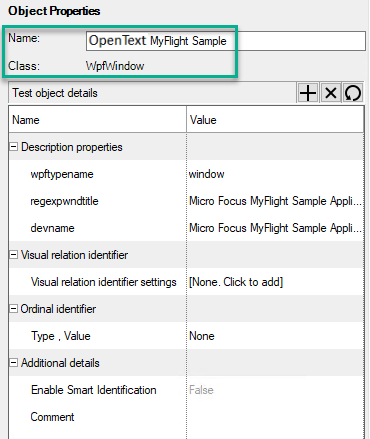The image size is (370, 439).
Task: Select Visual relation identifier settings row
Action: [x=186, y=282]
